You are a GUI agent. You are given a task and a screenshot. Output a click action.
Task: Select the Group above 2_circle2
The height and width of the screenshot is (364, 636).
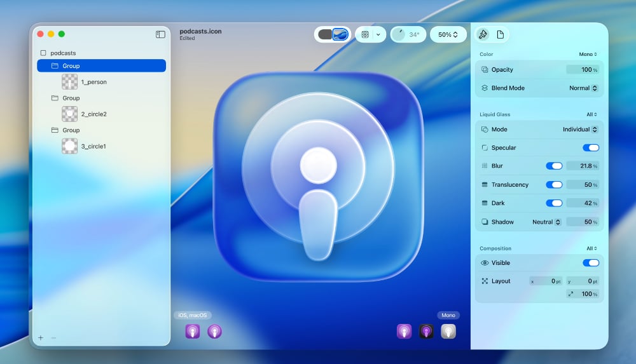click(71, 98)
